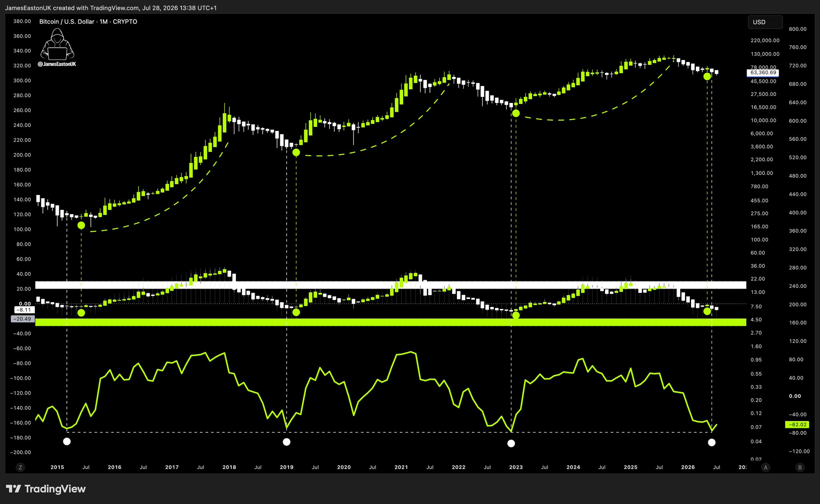
Task: Click the 27,500.00 price axis label
Action: tap(764, 94)
